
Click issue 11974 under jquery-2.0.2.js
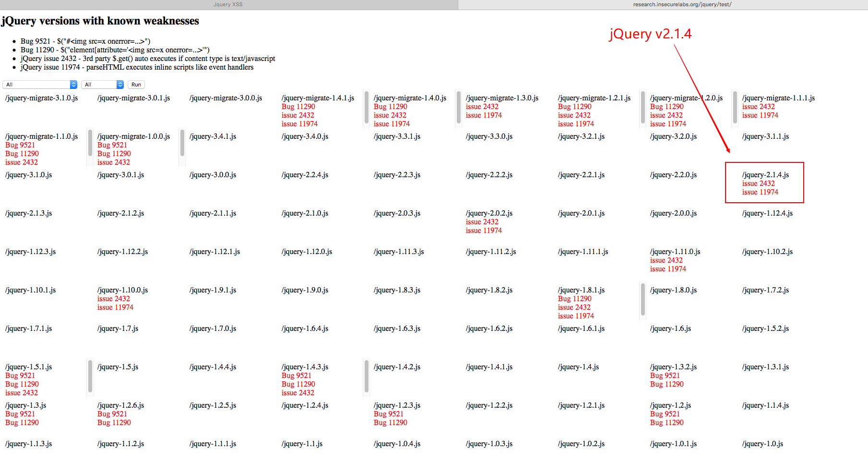[484, 231]
